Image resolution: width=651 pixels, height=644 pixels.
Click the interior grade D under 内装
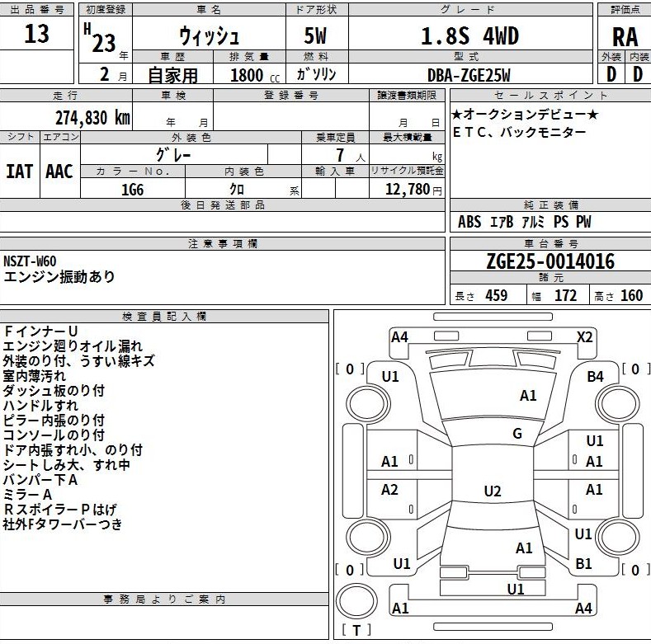(x=638, y=75)
